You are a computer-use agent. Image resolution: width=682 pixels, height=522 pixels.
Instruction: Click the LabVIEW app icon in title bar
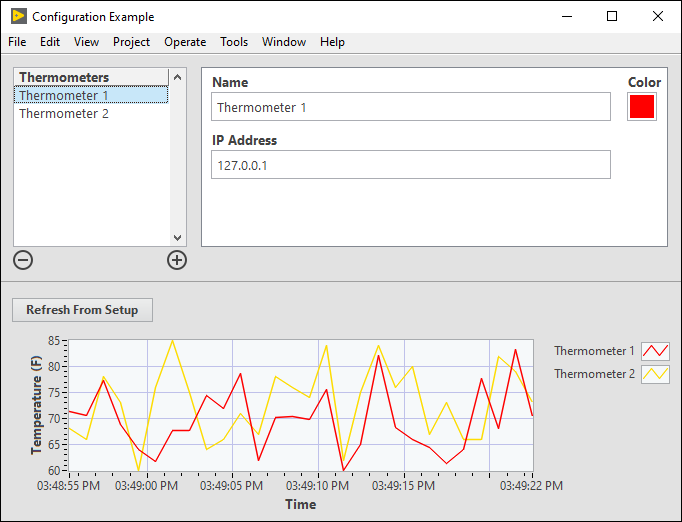pos(18,17)
